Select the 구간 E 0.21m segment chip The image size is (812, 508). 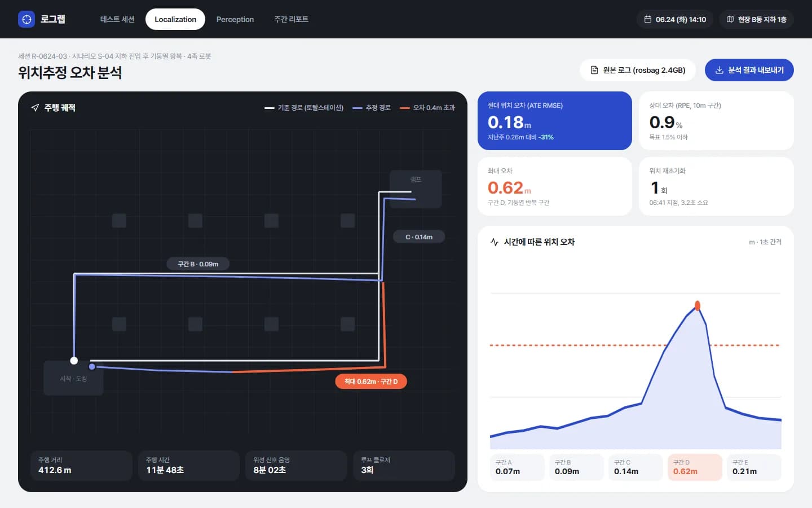pyautogui.click(x=754, y=467)
